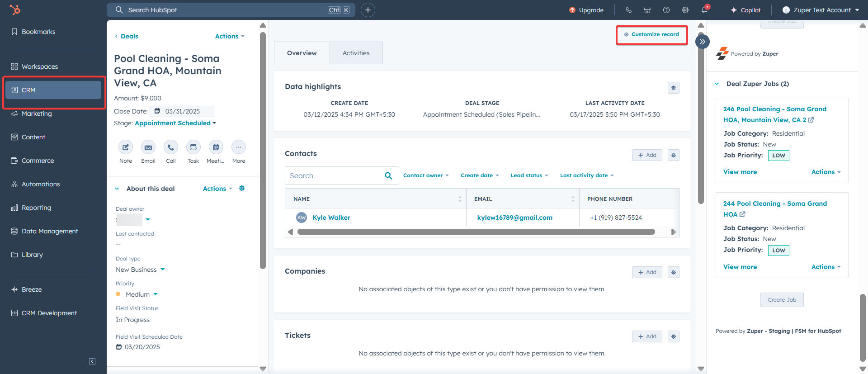The height and width of the screenshot is (374, 868).
Task: Click Add in Companies card
Action: pos(647,272)
